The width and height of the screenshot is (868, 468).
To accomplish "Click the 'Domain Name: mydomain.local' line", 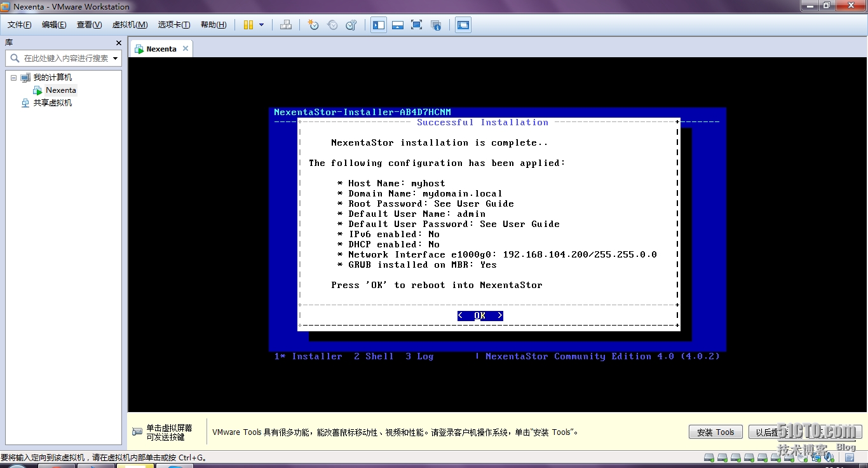I will tap(419, 193).
